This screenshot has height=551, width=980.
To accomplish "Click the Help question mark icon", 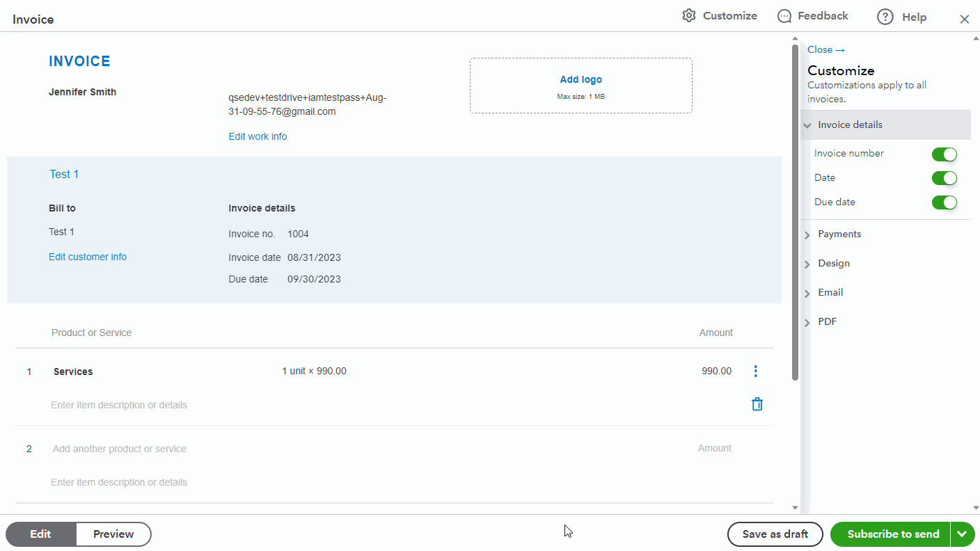I will (x=885, y=17).
